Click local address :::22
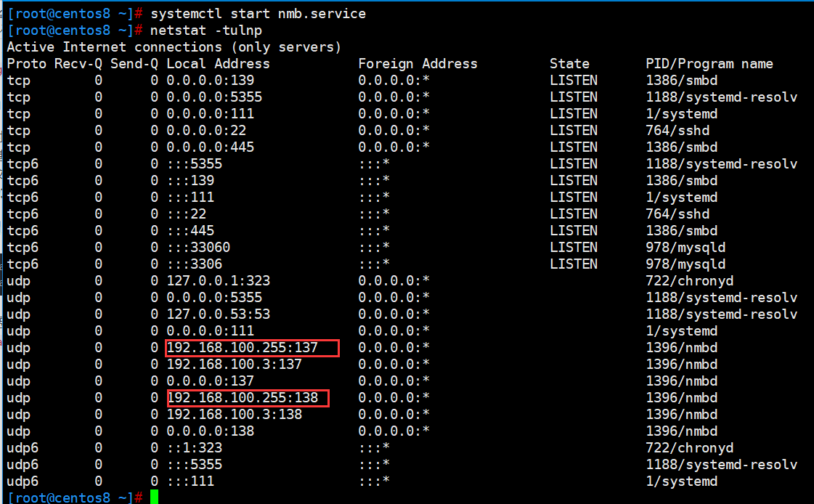The height and width of the screenshot is (504, 814). click(187, 214)
